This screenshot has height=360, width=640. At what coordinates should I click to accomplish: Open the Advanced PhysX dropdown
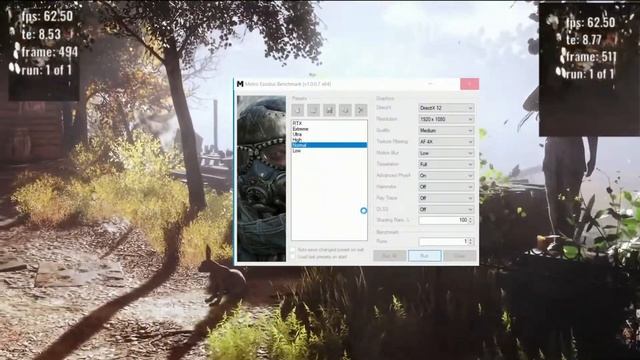point(446,176)
